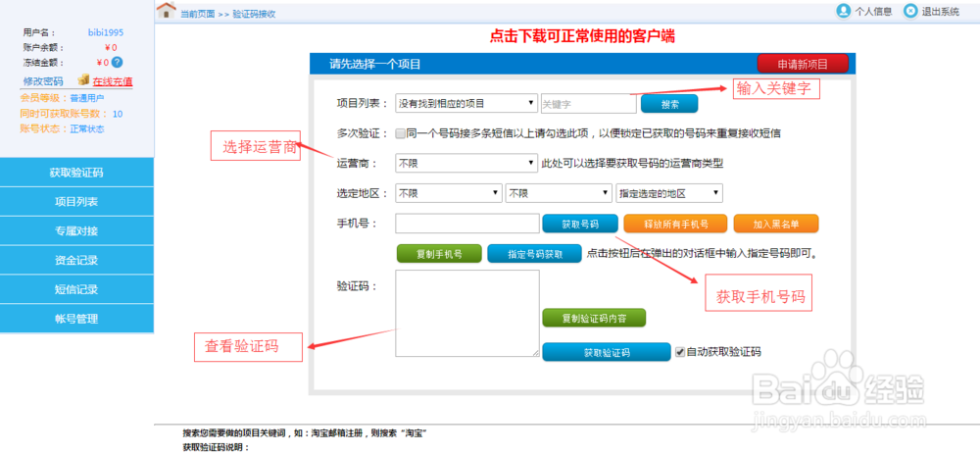Click the 当前页面 breadcrumb link
The width and height of the screenshot is (980, 454).
[x=198, y=13]
